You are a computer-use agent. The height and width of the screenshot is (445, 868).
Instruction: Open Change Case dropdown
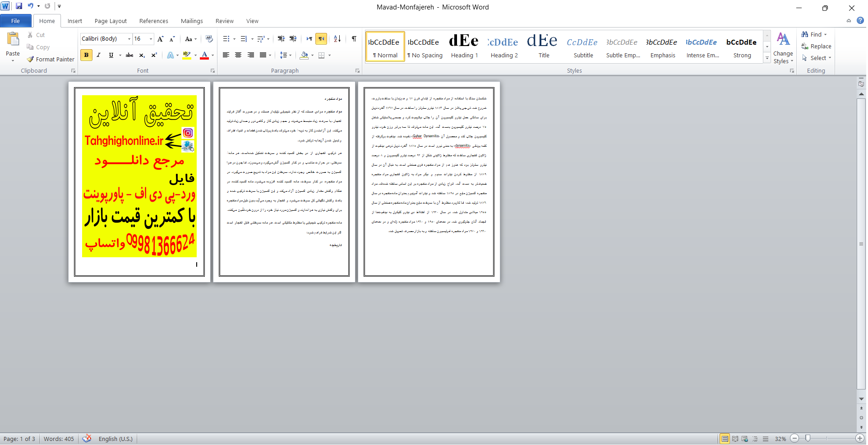tap(191, 39)
